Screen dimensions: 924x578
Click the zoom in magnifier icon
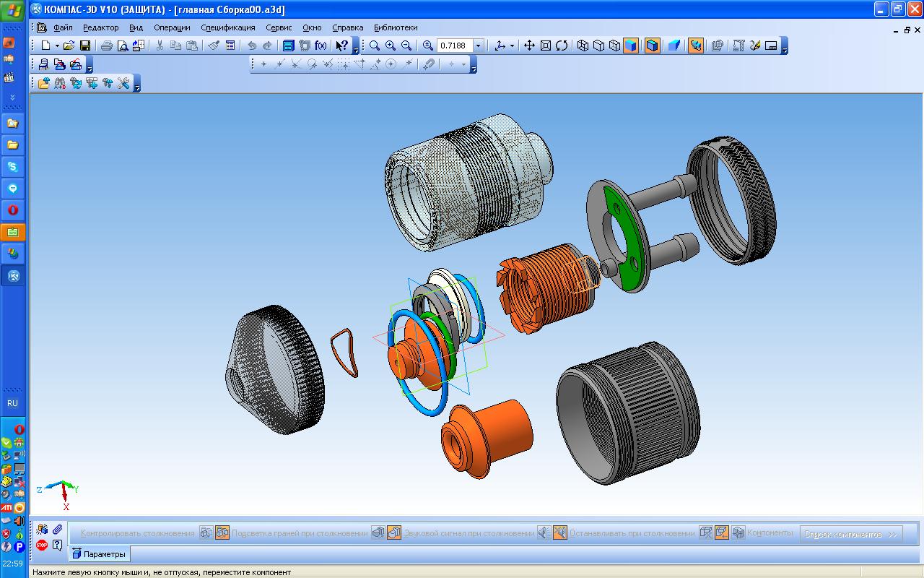(x=391, y=46)
